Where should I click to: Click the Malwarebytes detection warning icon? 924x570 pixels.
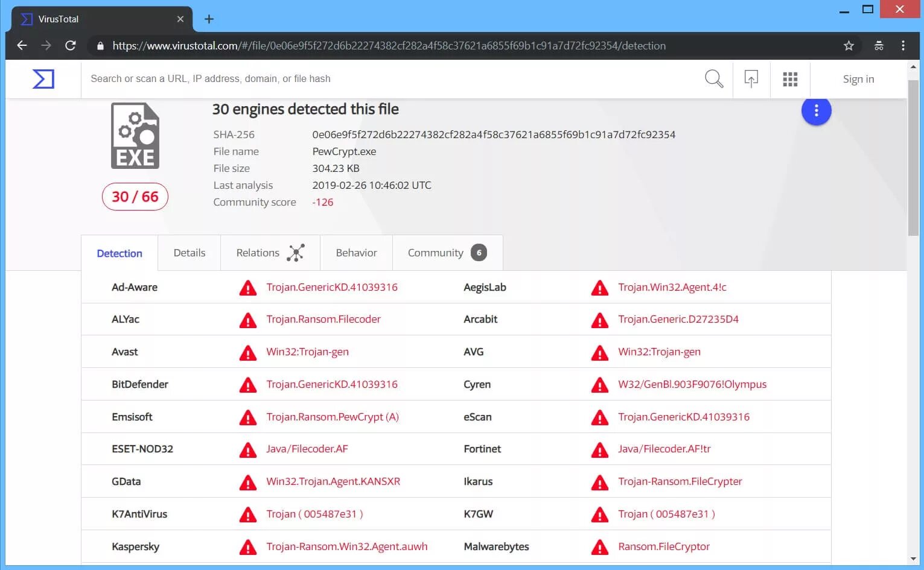[x=599, y=547]
